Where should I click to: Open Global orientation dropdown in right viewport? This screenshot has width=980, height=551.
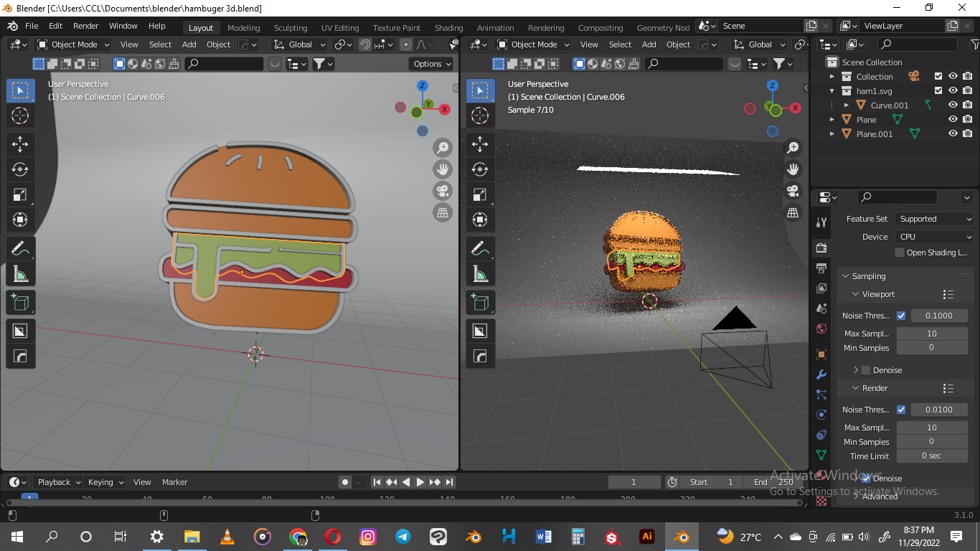[759, 44]
